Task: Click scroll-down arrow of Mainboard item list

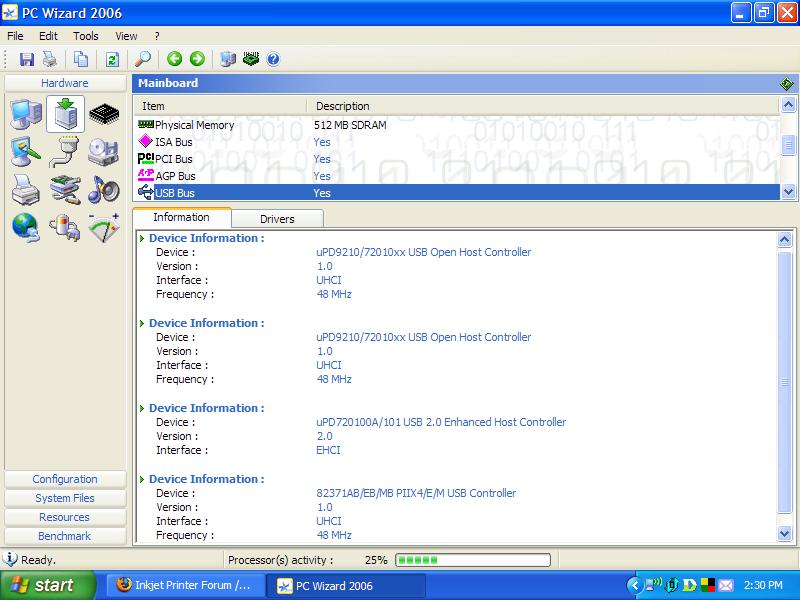Action: click(x=788, y=192)
